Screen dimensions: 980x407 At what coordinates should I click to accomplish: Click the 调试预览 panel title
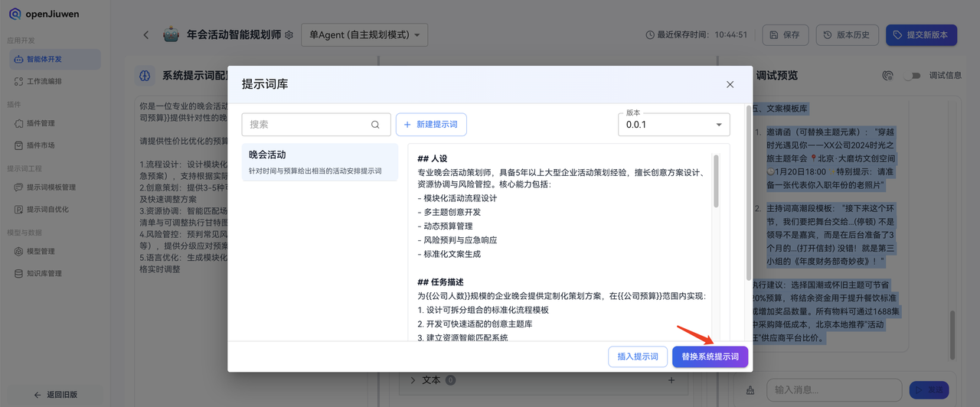(776, 76)
